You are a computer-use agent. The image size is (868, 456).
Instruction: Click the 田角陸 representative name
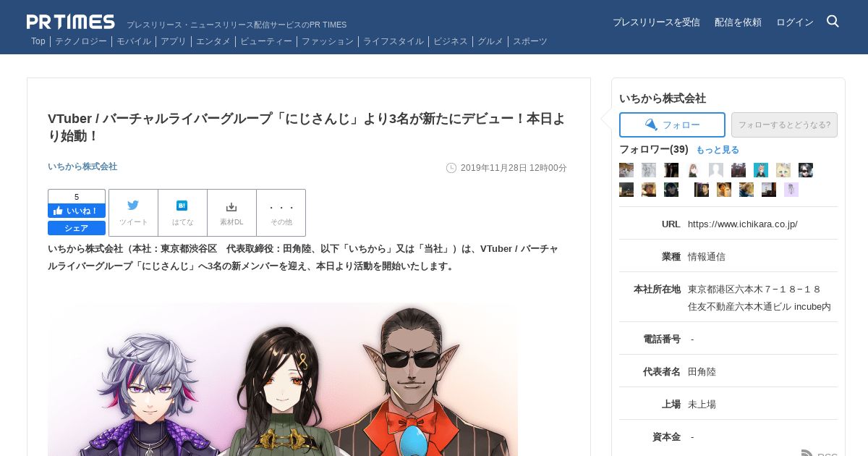(702, 372)
